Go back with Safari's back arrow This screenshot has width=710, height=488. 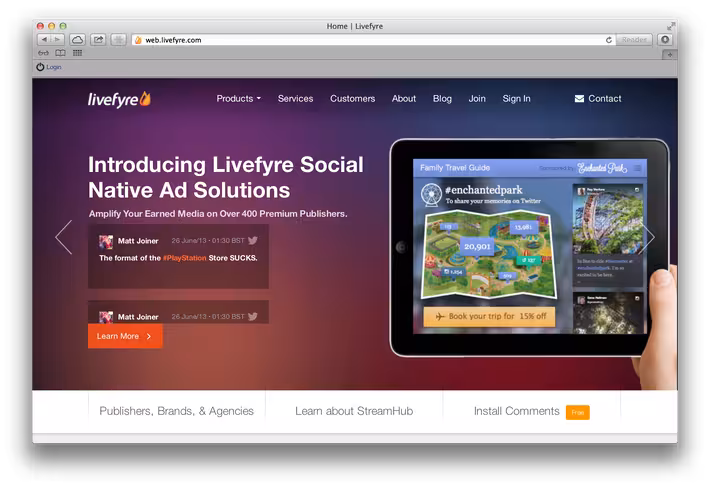coord(44,40)
